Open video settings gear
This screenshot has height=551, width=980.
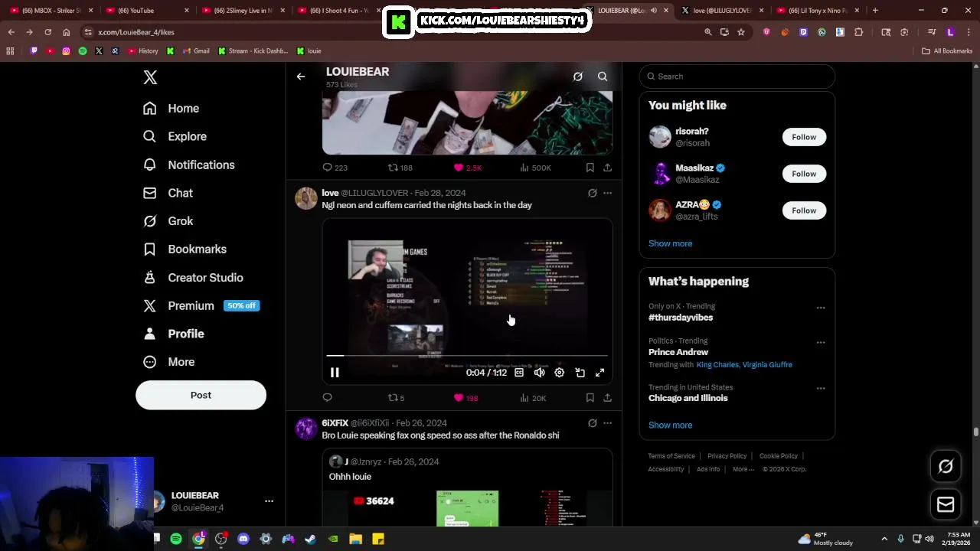[560, 373]
